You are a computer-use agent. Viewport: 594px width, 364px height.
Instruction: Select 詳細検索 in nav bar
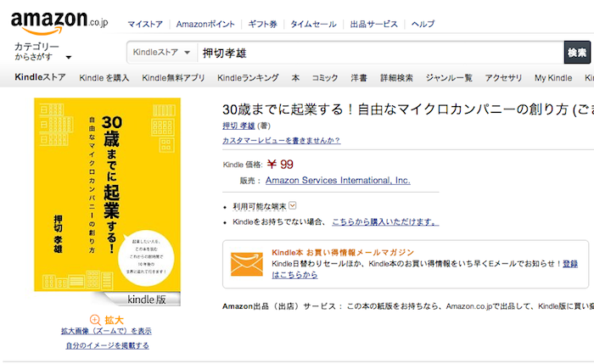click(396, 78)
